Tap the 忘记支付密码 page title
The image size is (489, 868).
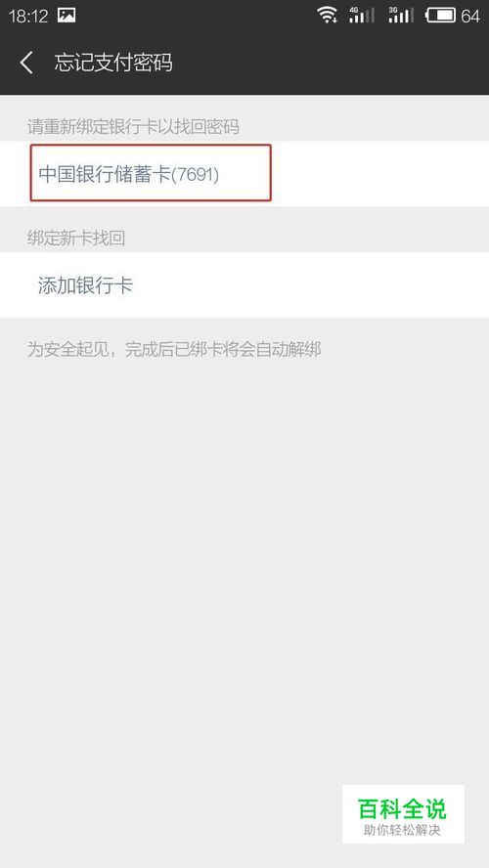[x=113, y=63]
